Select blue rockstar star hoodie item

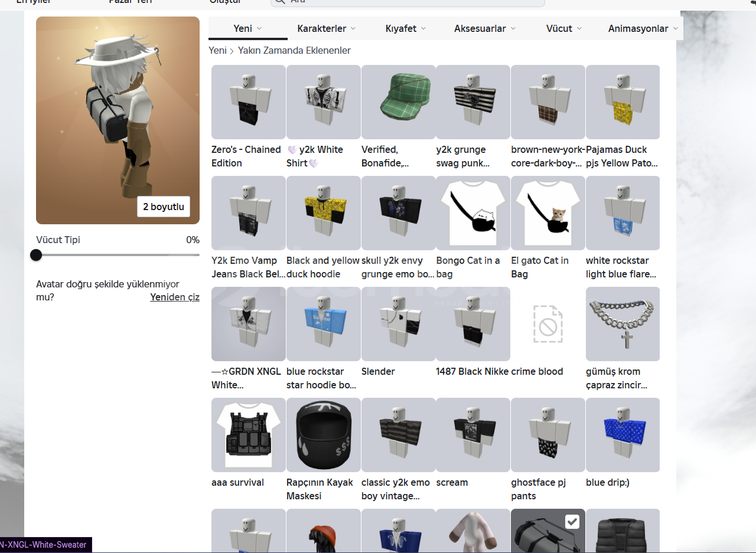(x=324, y=324)
